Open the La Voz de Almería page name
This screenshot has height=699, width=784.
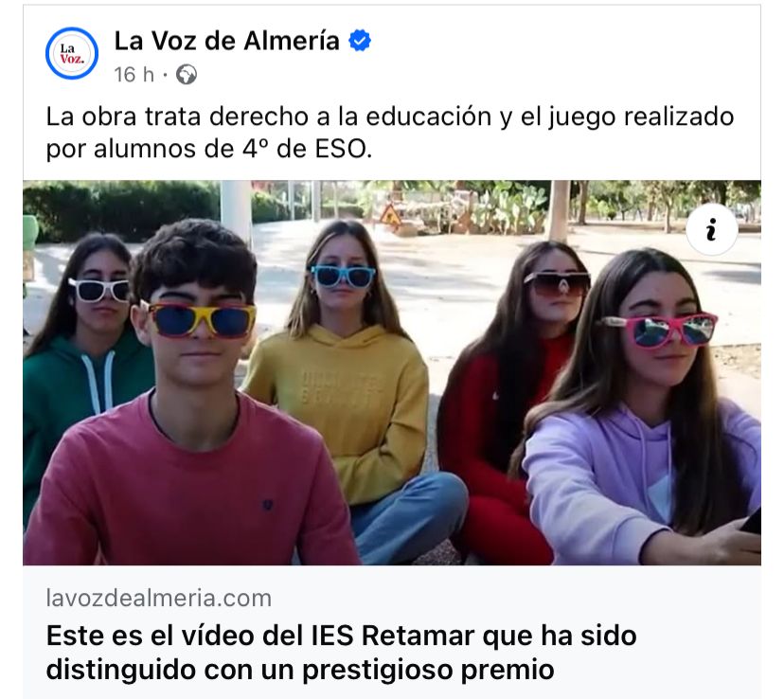click(x=226, y=41)
